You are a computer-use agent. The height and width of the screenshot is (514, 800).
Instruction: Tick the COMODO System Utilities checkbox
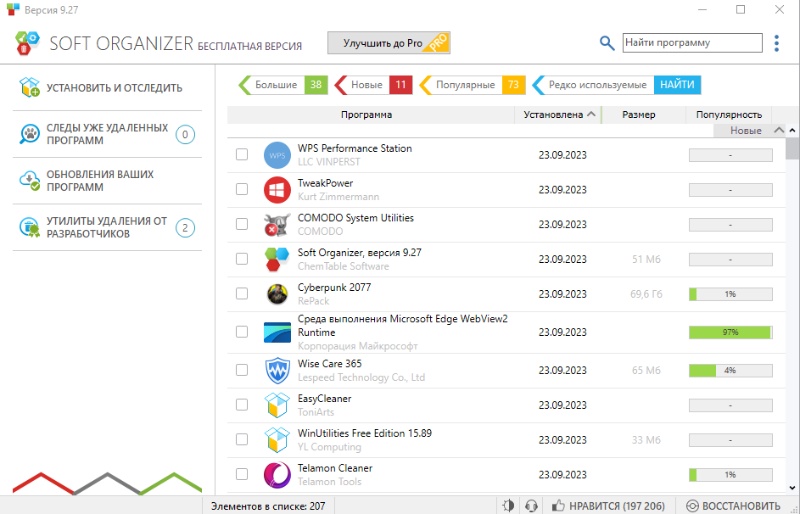[242, 224]
